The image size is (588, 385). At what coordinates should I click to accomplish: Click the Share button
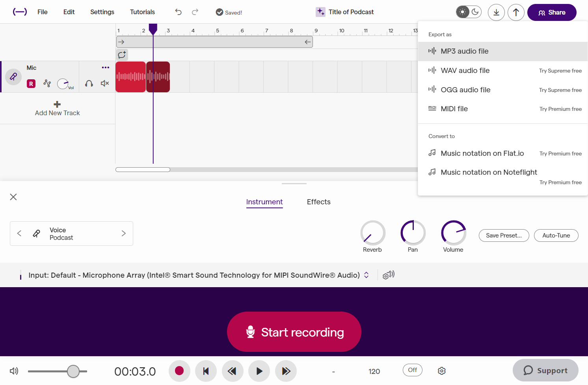552,12
